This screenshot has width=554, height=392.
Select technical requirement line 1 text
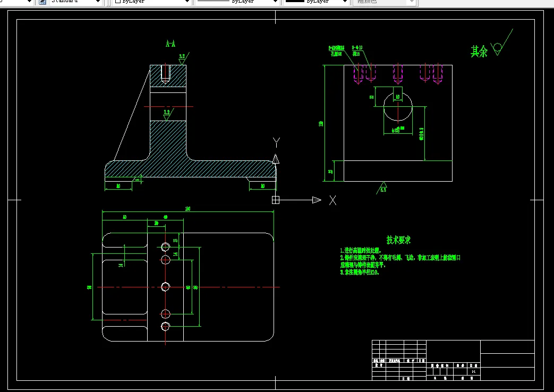coord(361,251)
